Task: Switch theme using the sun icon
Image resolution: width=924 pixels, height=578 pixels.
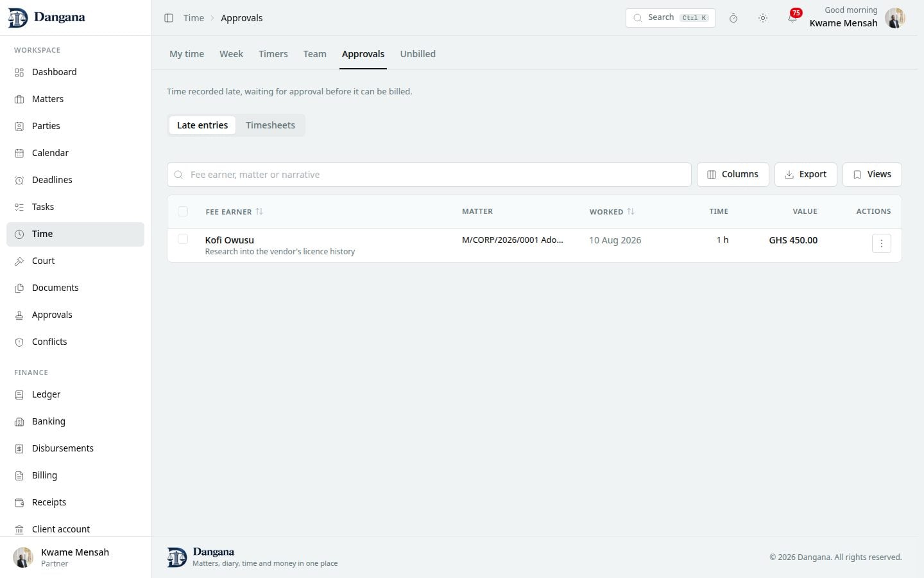Action: click(x=763, y=18)
